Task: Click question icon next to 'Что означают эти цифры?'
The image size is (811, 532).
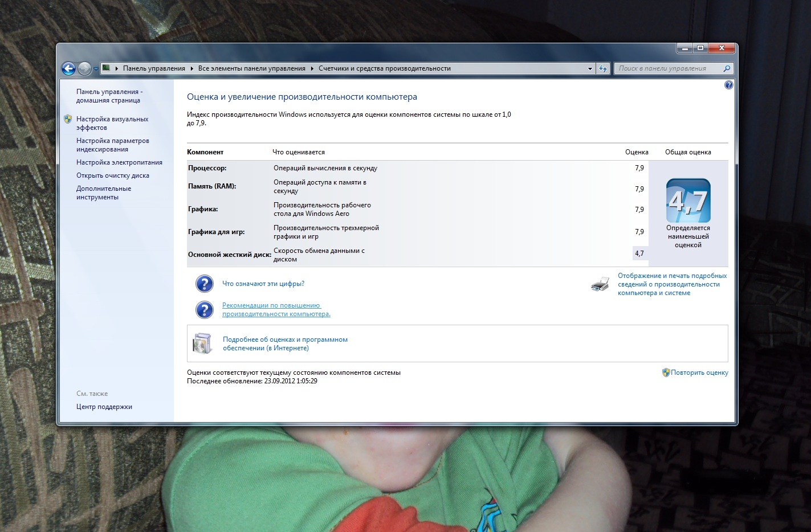Action: [204, 284]
